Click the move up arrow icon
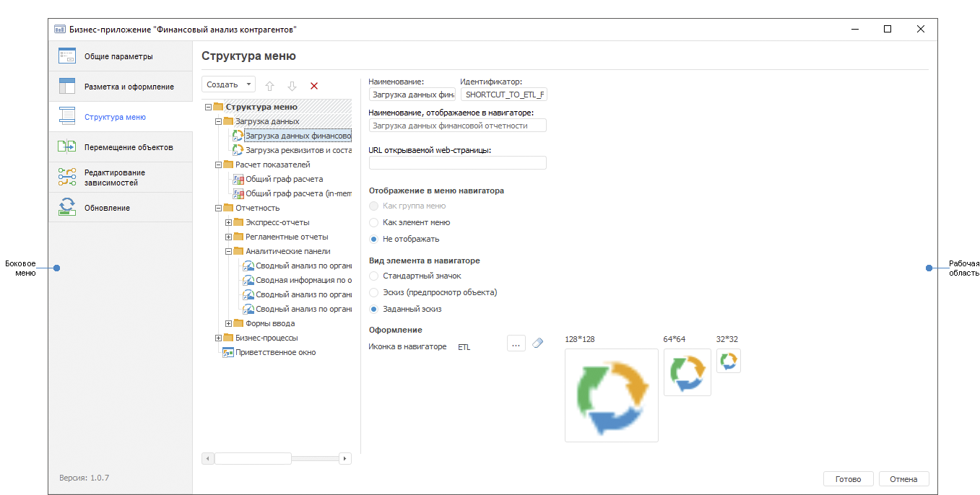 pyautogui.click(x=270, y=86)
